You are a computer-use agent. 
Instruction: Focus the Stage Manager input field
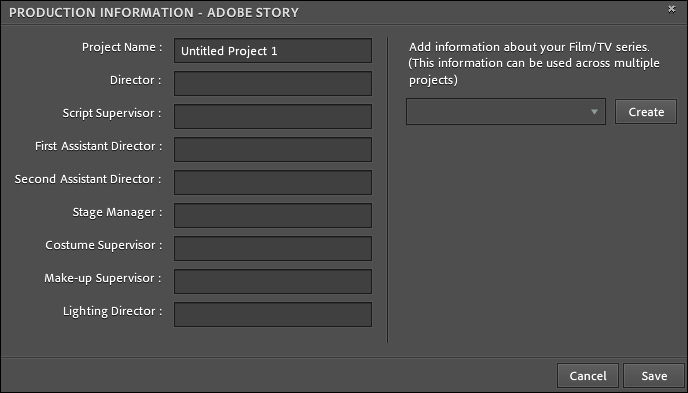tap(273, 215)
